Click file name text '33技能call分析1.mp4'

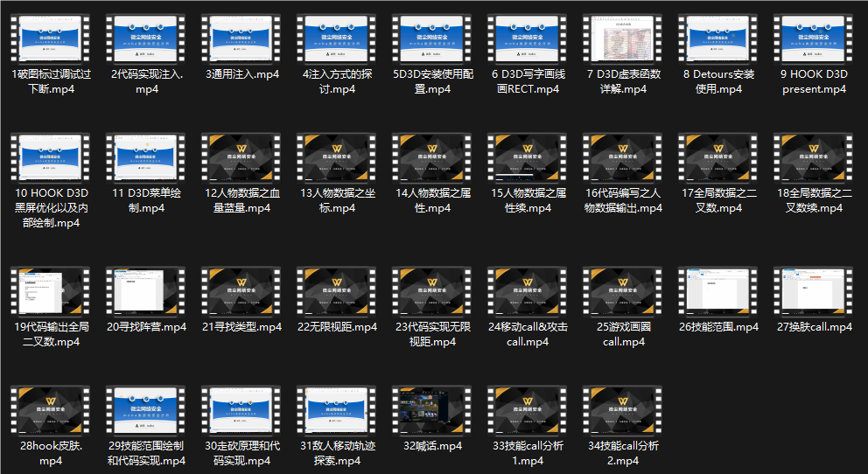click(x=528, y=454)
